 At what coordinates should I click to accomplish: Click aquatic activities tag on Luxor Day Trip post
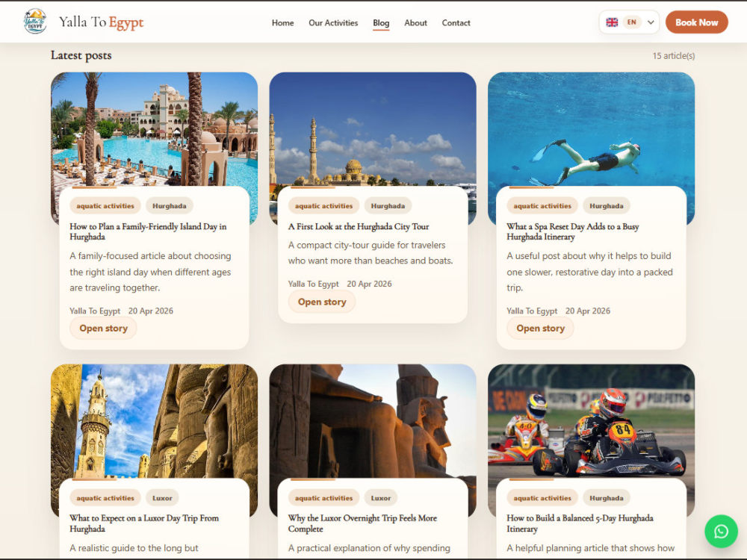[x=105, y=498]
